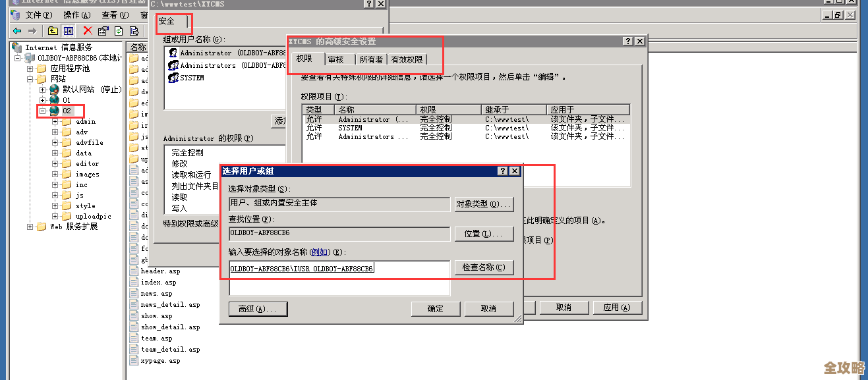Click the export list toolbar icon
868x380 pixels.
[x=134, y=30]
